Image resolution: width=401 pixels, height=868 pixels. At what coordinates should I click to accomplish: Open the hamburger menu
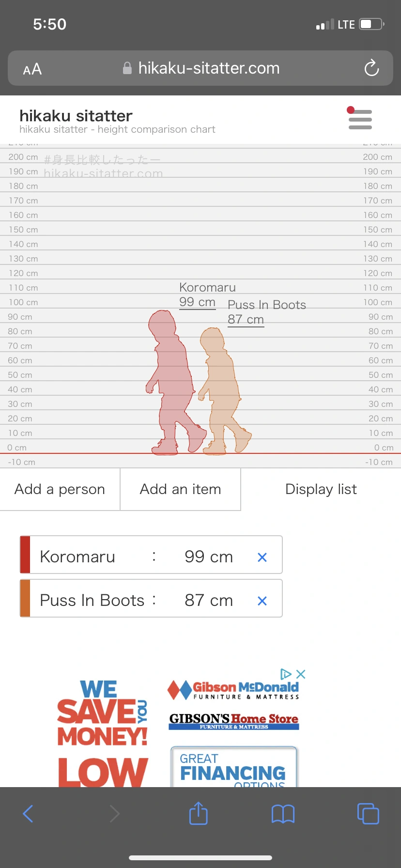point(359,119)
